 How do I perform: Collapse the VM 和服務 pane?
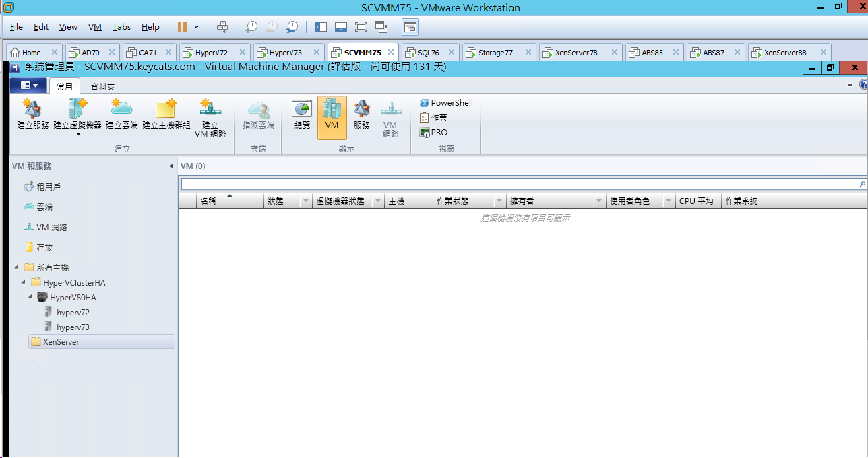click(171, 166)
